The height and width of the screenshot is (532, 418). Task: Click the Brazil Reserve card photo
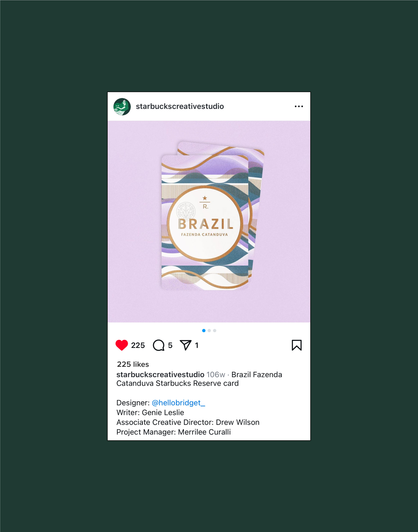pos(209,221)
